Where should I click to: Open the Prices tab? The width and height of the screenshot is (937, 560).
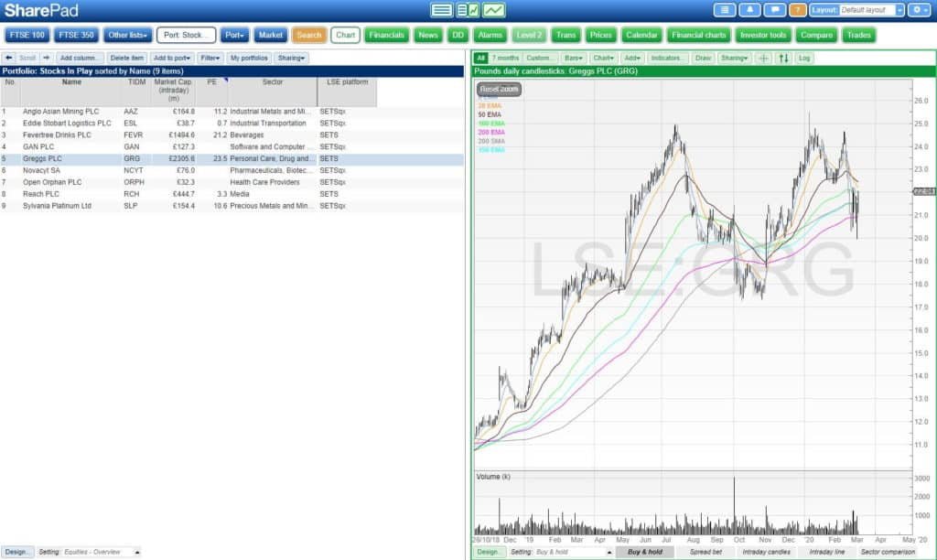[600, 36]
